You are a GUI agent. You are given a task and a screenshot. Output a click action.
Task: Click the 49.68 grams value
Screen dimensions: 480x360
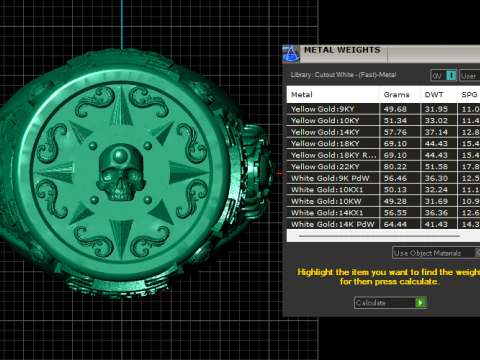(x=395, y=109)
